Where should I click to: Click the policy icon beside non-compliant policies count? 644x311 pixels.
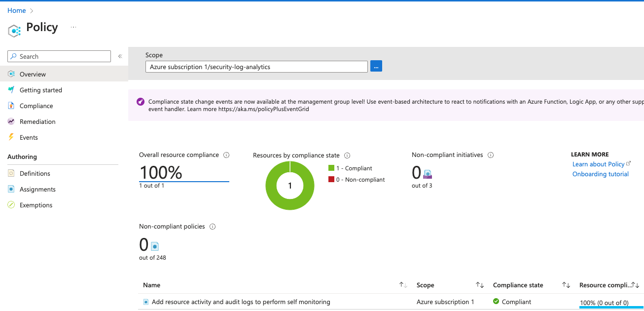click(x=155, y=245)
